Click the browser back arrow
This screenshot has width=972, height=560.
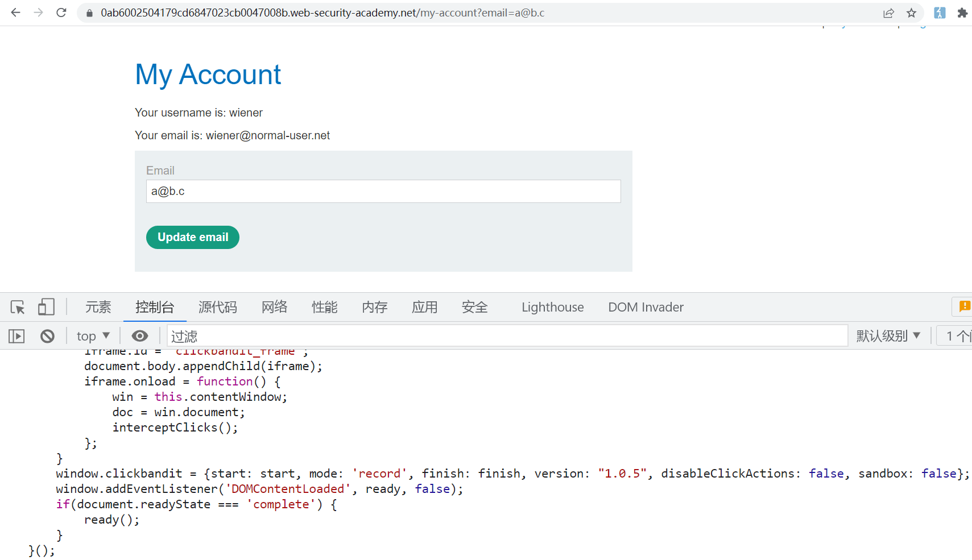coord(15,13)
